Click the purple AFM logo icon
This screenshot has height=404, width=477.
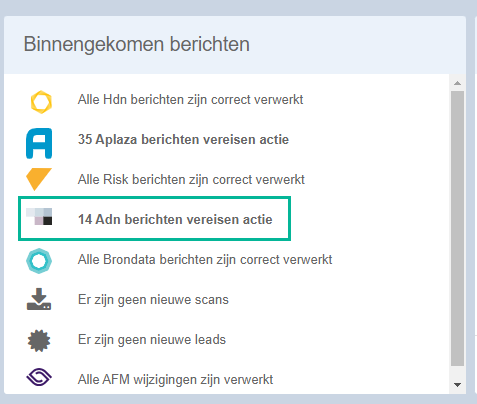point(39,377)
